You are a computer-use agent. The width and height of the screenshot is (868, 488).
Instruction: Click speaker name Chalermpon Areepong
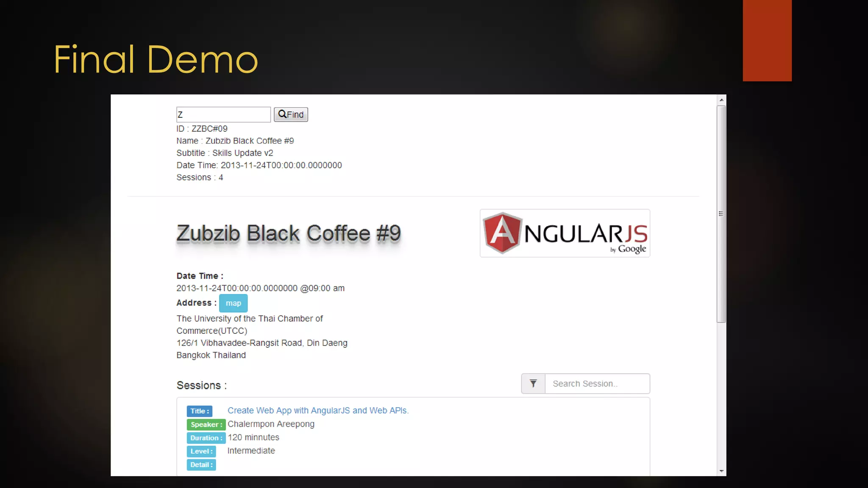point(271,424)
